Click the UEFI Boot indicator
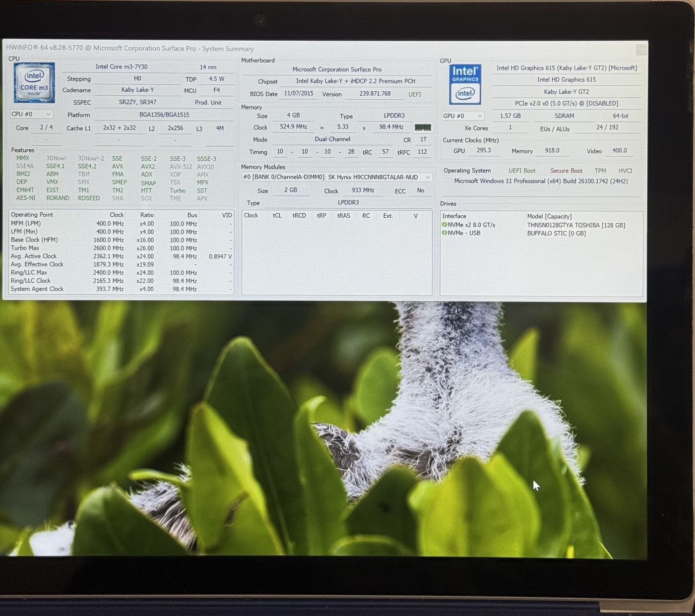The width and height of the screenshot is (695, 616). 522,171
